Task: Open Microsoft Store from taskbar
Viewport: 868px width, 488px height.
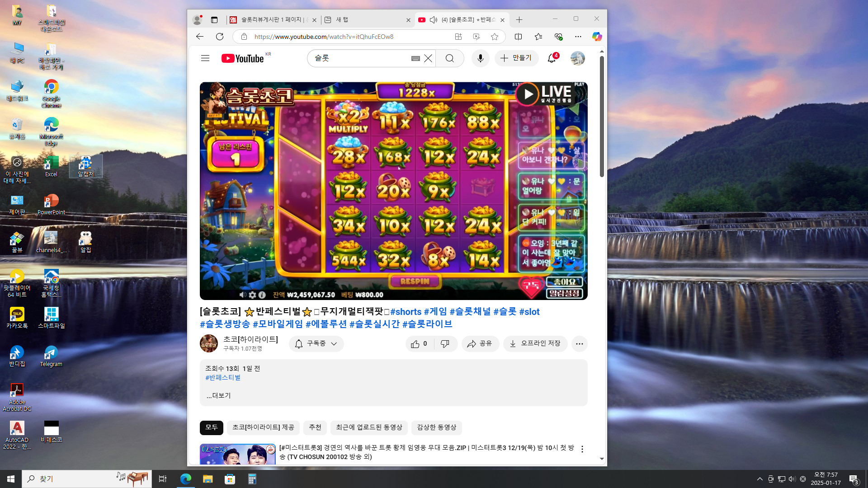Action: tap(230, 479)
